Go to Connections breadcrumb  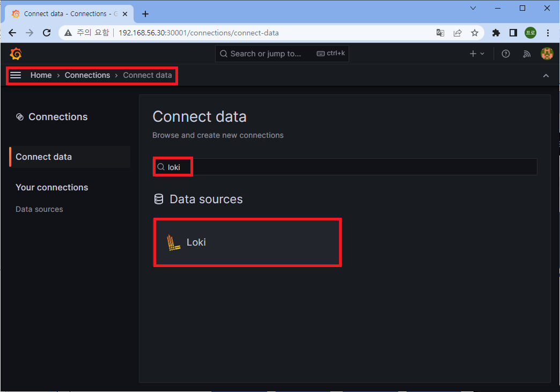tap(87, 75)
